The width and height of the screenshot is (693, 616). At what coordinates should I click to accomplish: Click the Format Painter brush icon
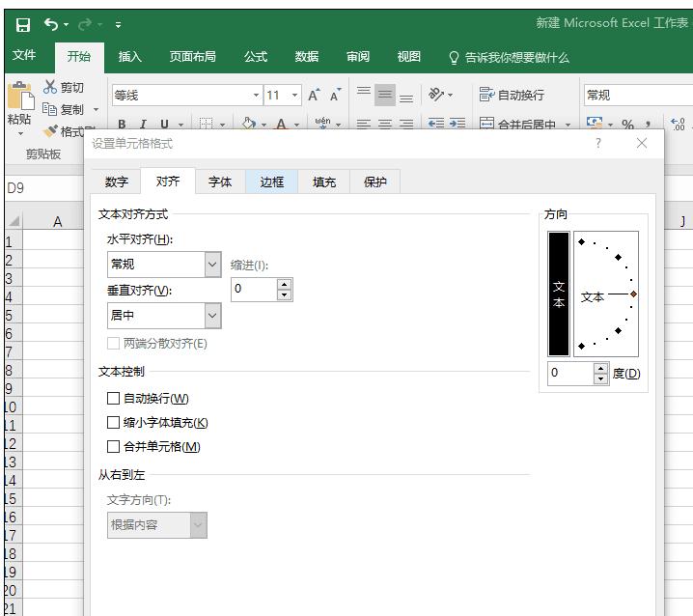pos(50,130)
